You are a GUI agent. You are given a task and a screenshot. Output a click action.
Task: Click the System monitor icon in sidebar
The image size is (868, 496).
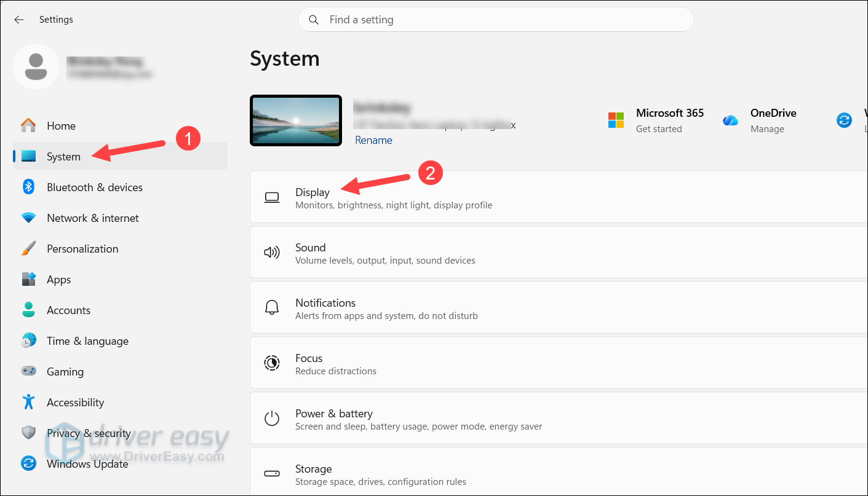pos(28,156)
